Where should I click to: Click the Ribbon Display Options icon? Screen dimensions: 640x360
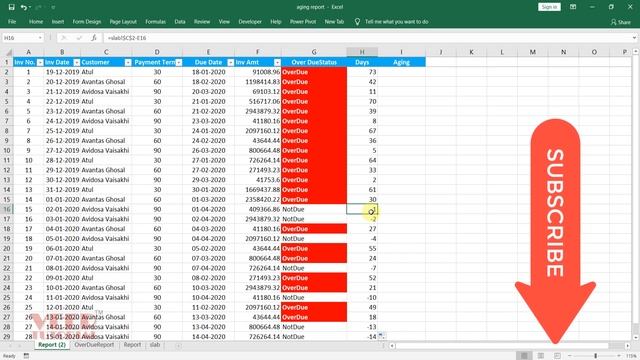(x=573, y=7)
